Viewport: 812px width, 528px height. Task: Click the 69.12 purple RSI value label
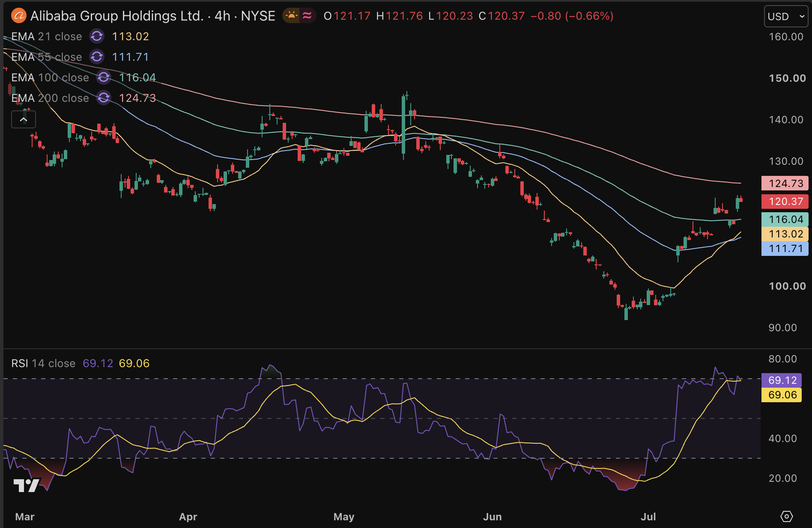click(782, 380)
